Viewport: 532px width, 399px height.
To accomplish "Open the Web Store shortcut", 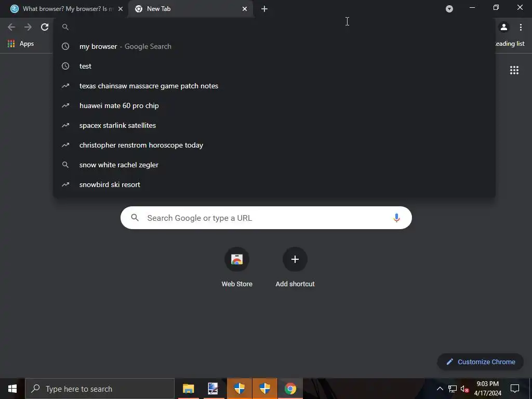I will pyautogui.click(x=237, y=268).
